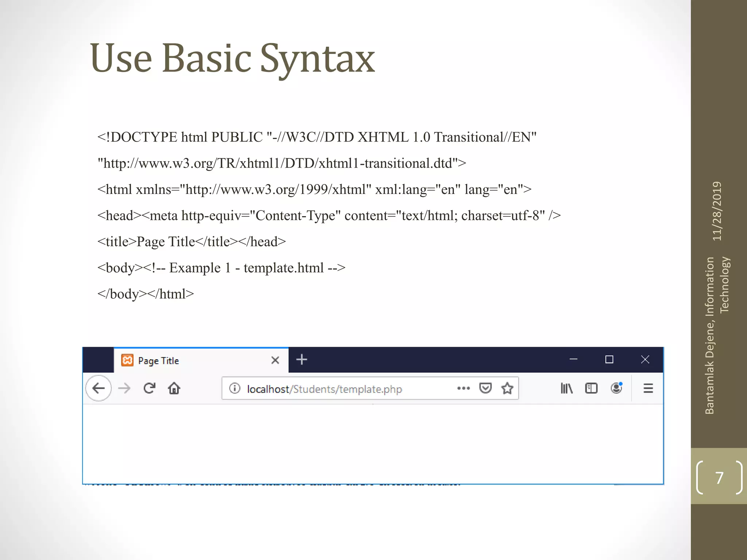Save page to Pocket icon
The width and height of the screenshot is (747, 560).
click(x=485, y=388)
